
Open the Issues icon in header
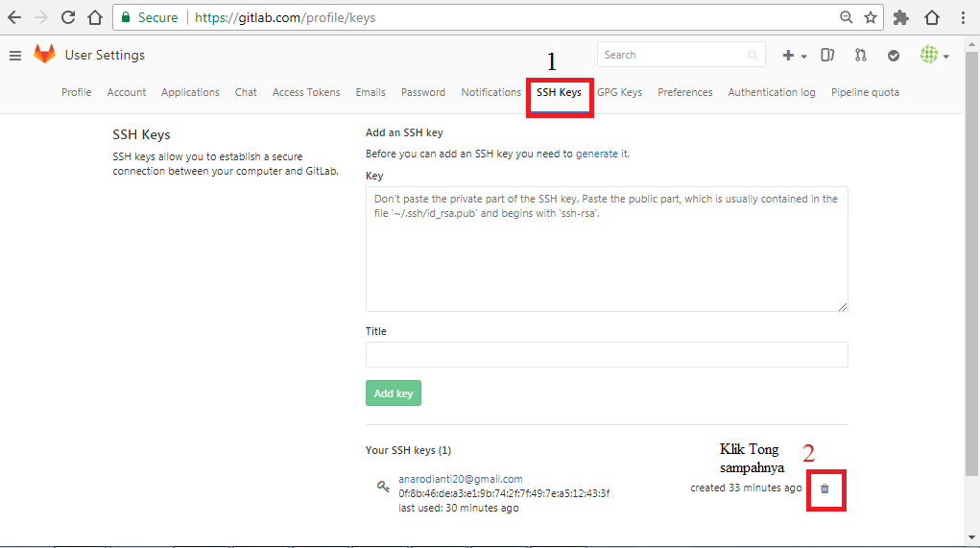coord(827,55)
